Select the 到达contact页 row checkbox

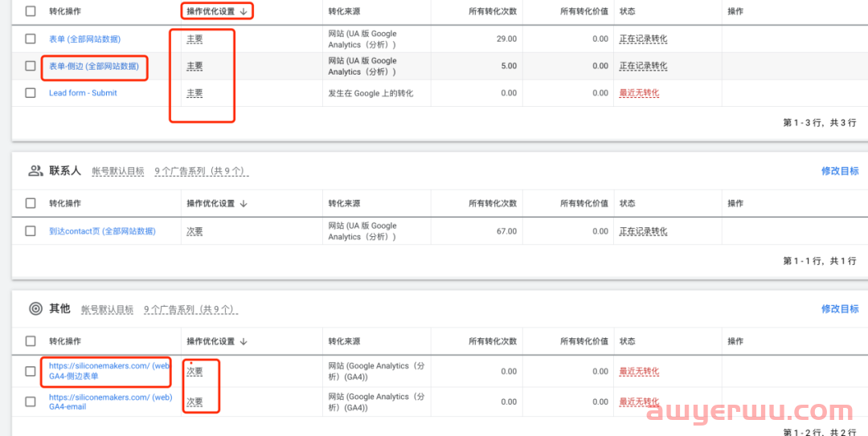tap(31, 231)
